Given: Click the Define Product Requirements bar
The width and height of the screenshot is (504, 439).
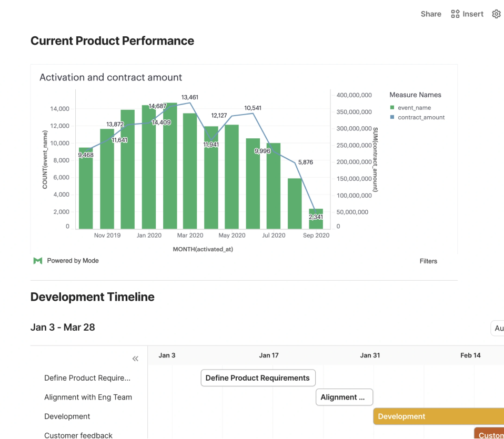Looking at the screenshot, I should click(258, 377).
